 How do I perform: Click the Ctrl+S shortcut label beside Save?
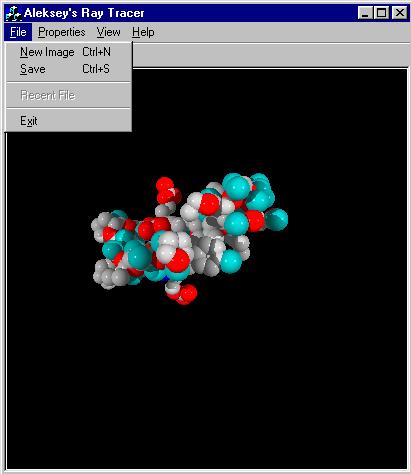[96, 69]
